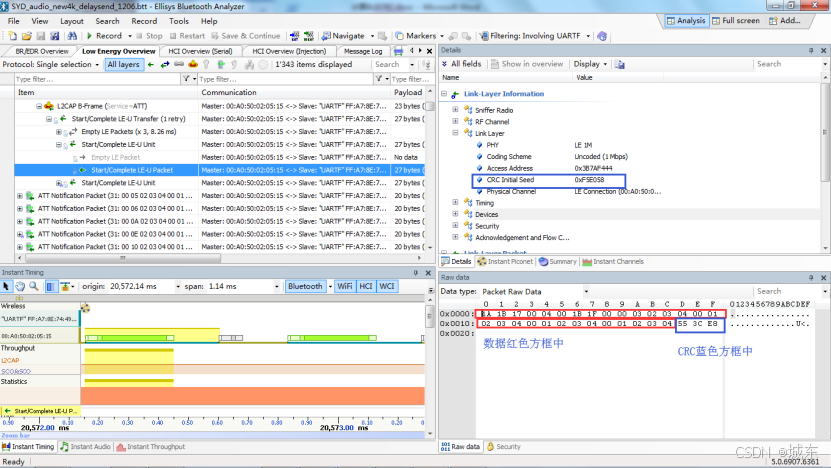Pin the Details panel
The height and width of the screenshot is (468, 831).
coord(811,50)
